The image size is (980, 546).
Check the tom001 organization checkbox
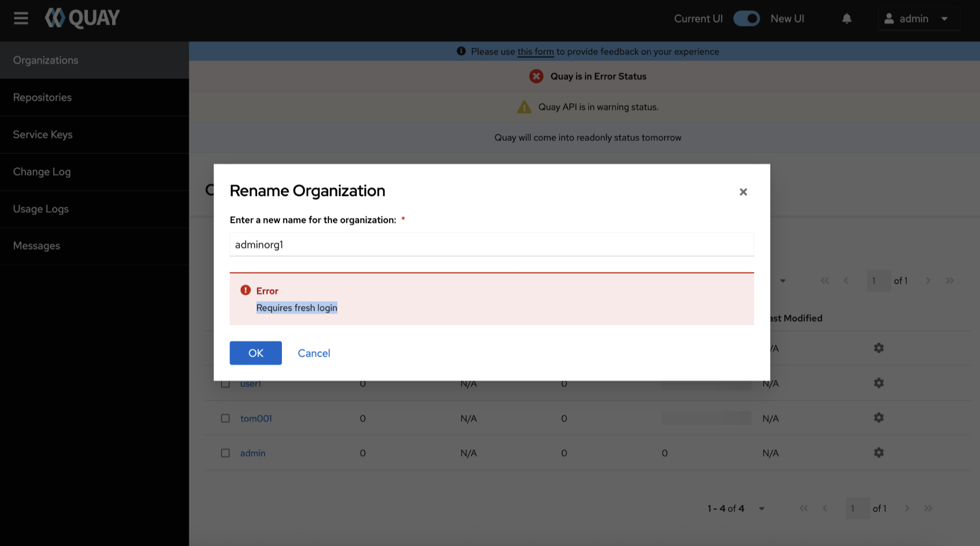[225, 419]
